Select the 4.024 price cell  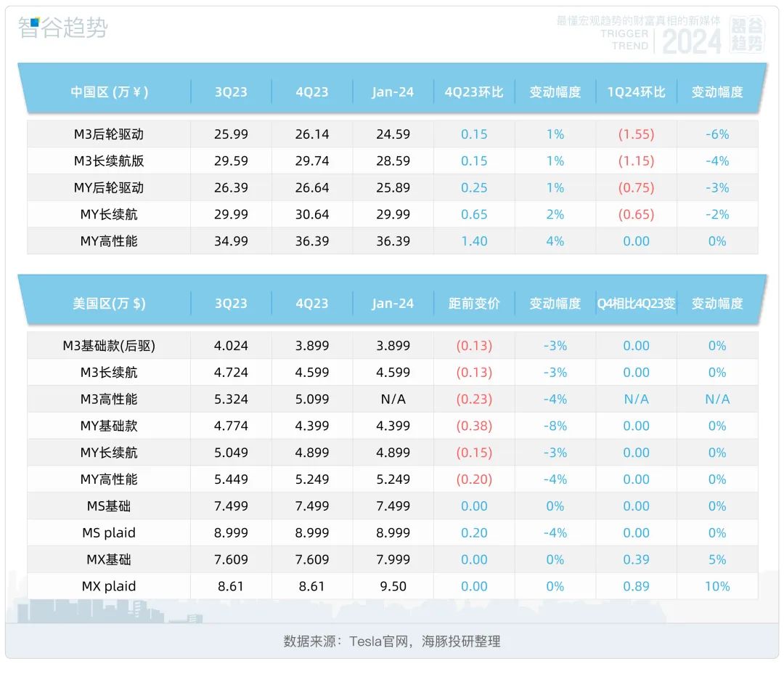(x=231, y=345)
